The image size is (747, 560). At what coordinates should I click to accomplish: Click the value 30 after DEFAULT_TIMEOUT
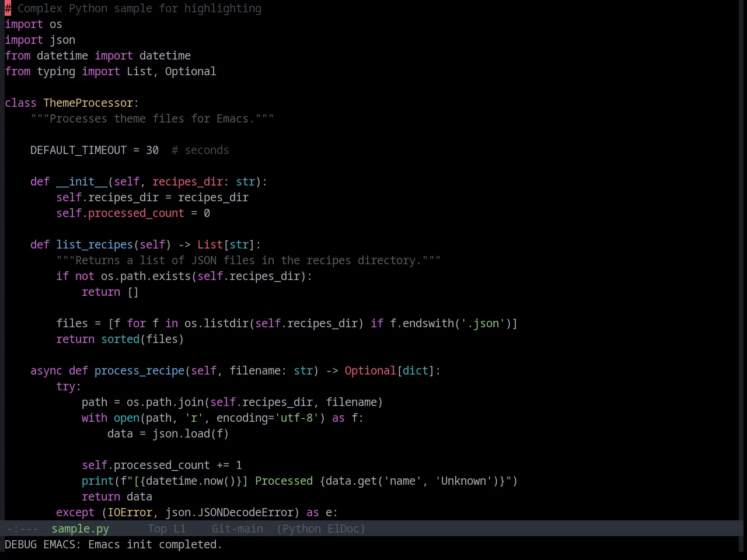[x=152, y=150]
